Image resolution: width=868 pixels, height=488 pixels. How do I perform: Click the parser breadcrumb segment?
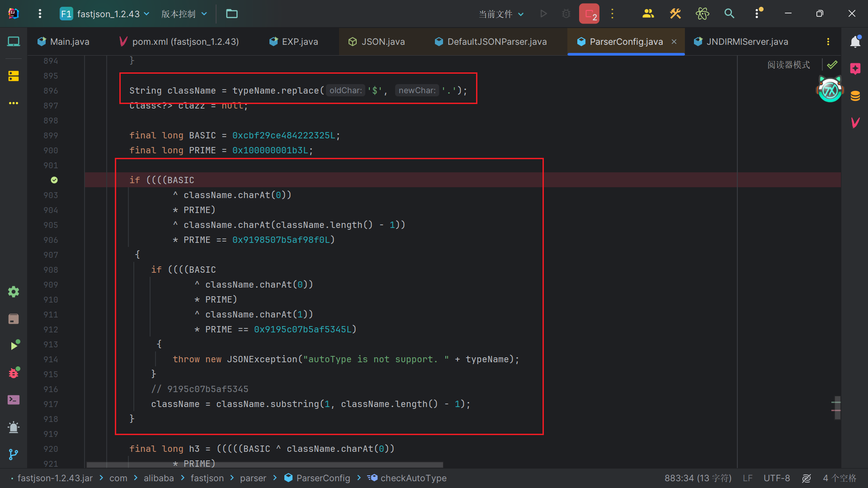coord(253,478)
